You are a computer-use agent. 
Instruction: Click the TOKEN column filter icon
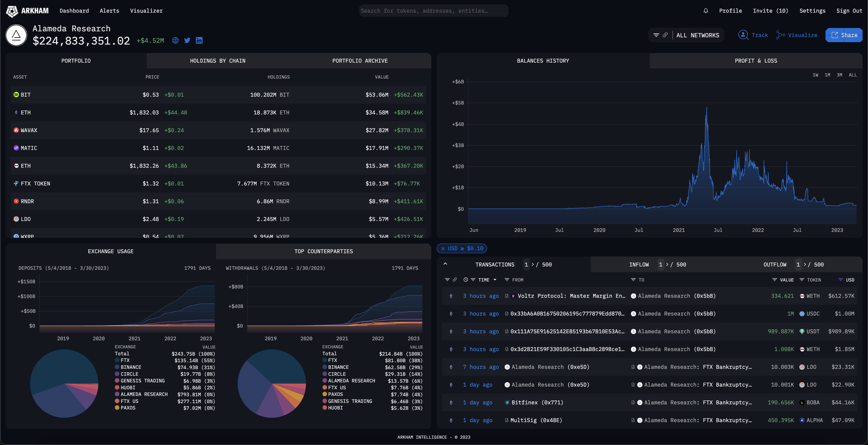pyautogui.click(x=802, y=280)
